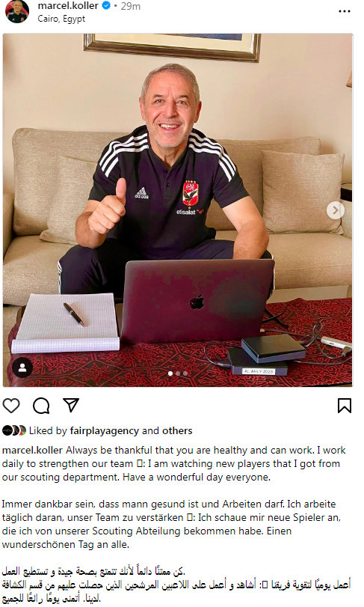Open the marcel.koller username in the header
The image size is (364, 607).
68,6
